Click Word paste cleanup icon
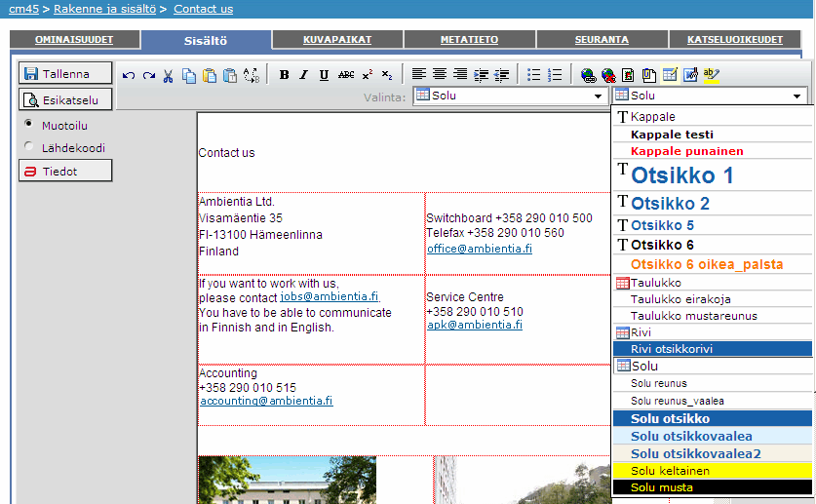816x504 pixels. coord(690,75)
